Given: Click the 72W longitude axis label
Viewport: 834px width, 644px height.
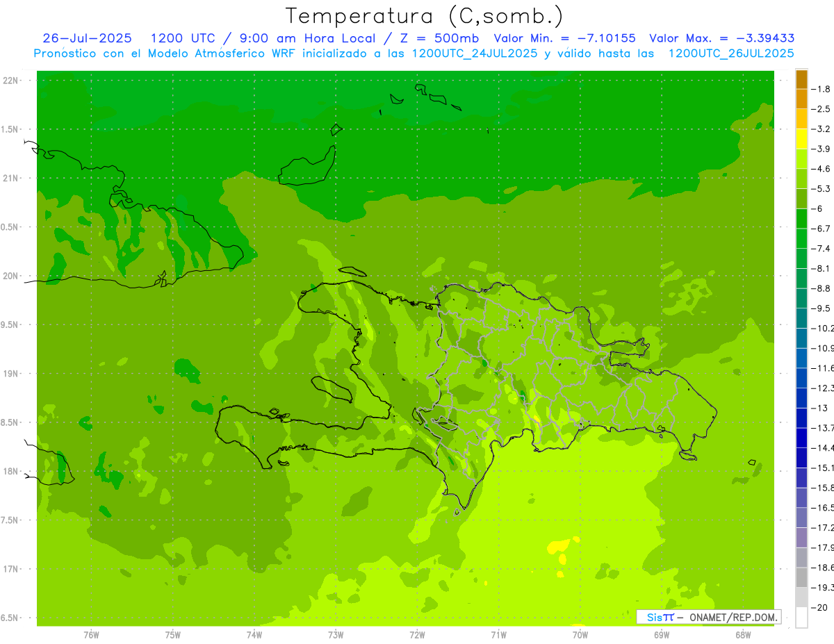Looking at the screenshot, I should (x=417, y=634).
